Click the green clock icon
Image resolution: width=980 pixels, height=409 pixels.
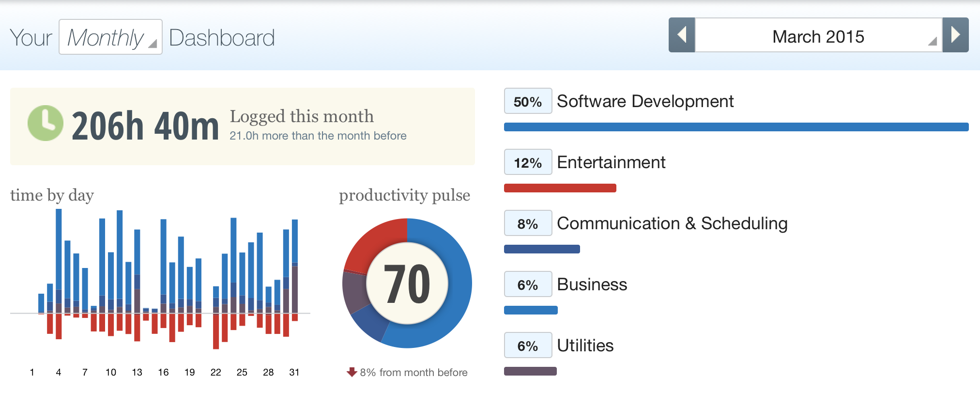46,123
